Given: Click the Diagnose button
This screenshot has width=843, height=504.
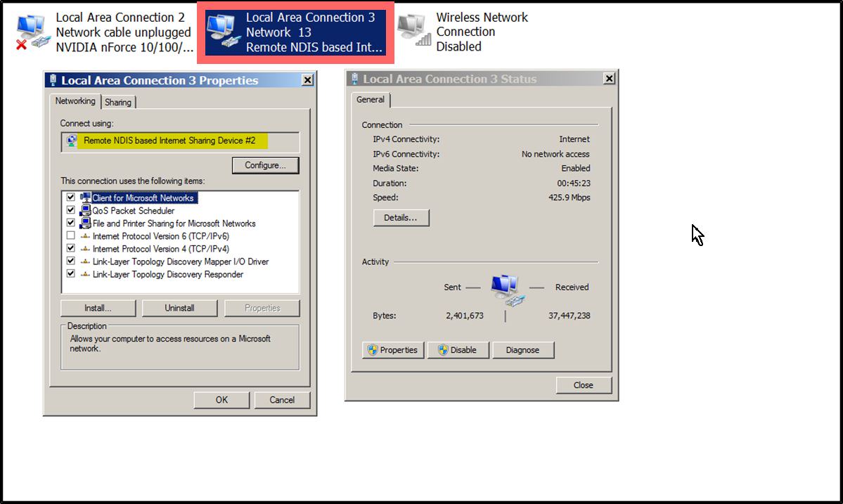Looking at the screenshot, I should [523, 350].
